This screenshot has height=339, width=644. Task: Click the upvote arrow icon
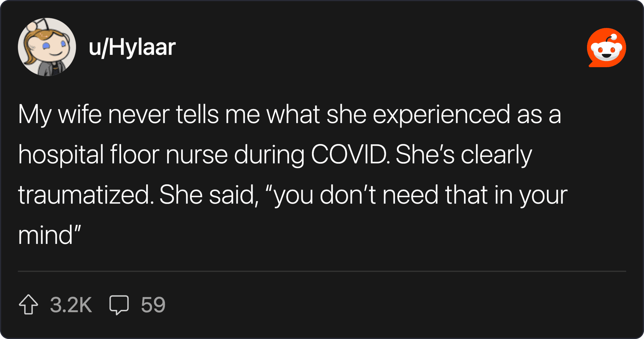[x=28, y=304]
